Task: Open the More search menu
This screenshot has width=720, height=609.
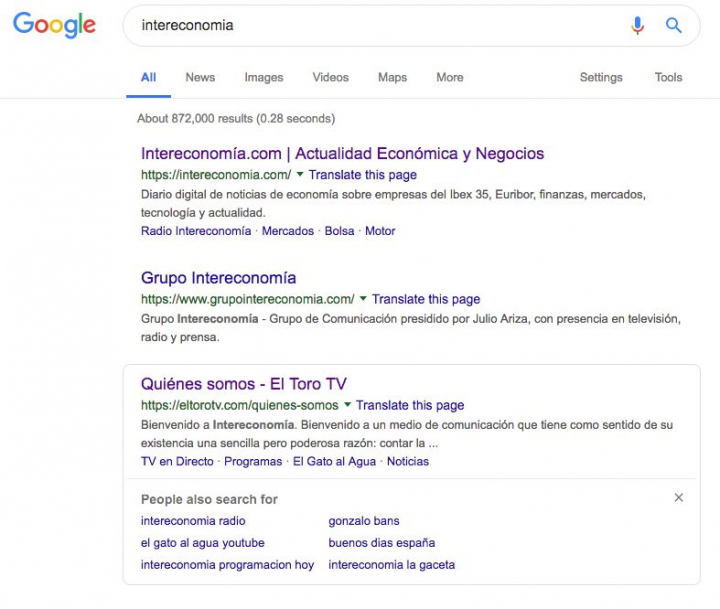Action: 449,77
